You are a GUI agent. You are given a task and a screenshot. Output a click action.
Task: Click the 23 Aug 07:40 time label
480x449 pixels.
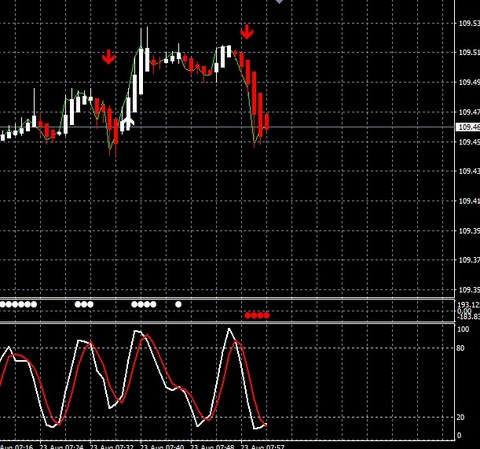pos(162,446)
